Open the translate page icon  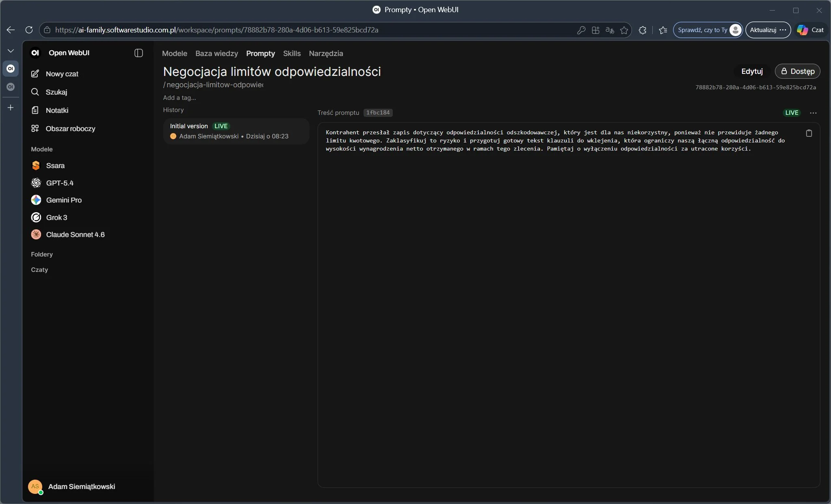point(610,30)
